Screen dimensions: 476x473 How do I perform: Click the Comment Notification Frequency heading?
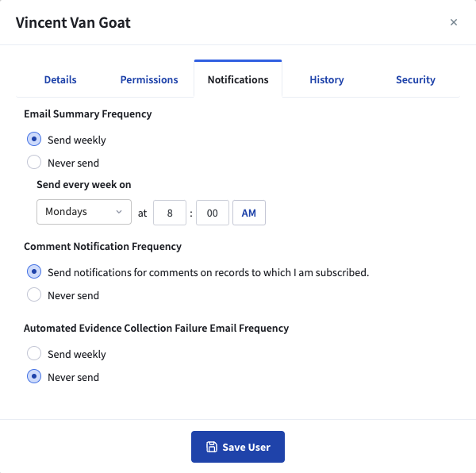coord(102,246)
